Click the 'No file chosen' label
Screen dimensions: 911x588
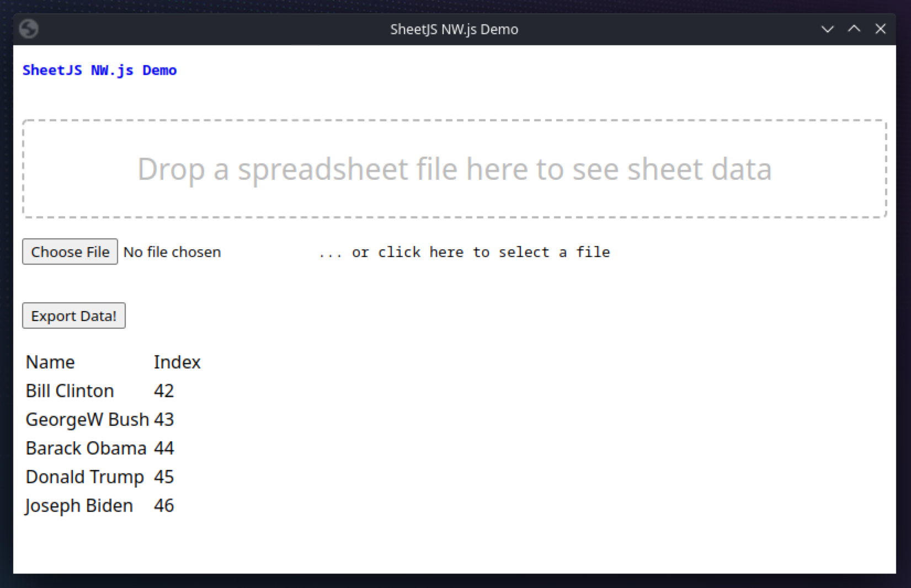(x=172, y=252)
